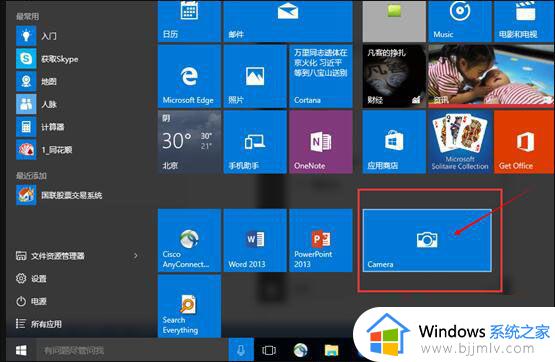Open the 邮件 Mail tile
Image resolution: width=555 pixels, height=362 pixels.
[x=288, y=21]
